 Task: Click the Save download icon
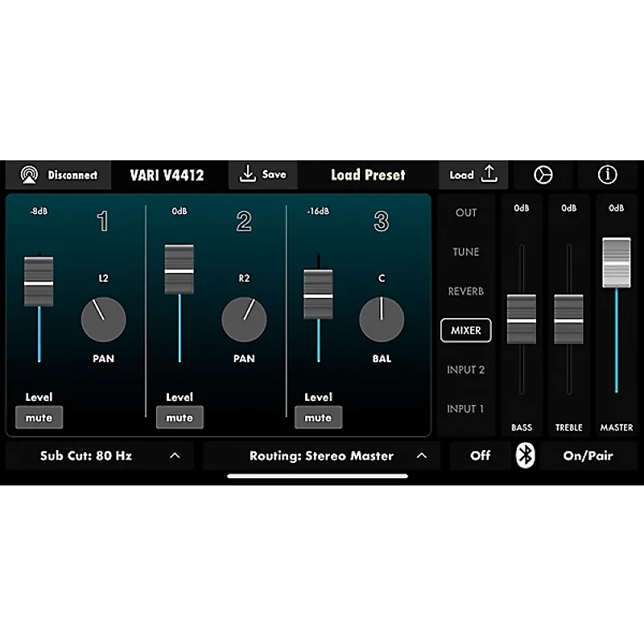pyautogui.click(x=246, y=175)
